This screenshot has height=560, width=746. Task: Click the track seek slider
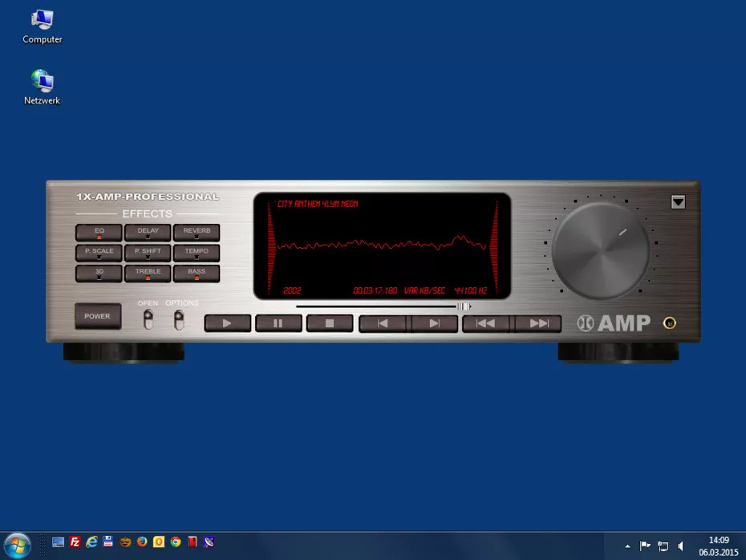(x=463, y=305)
